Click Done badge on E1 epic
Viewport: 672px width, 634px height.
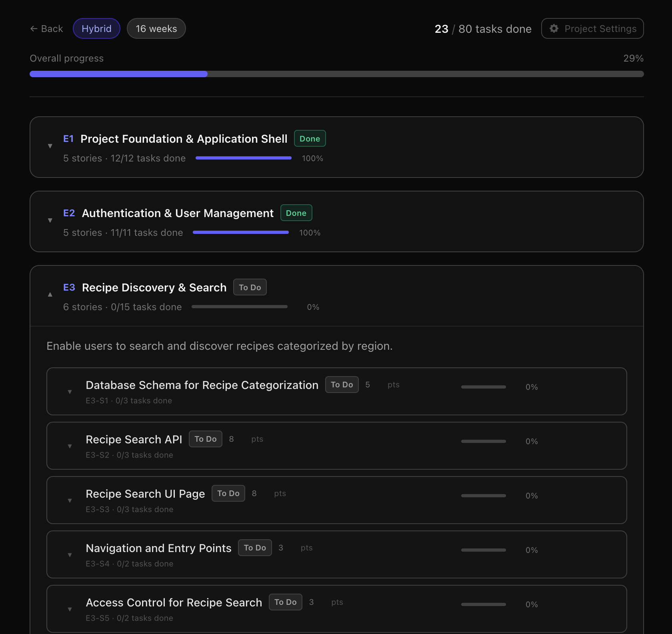click(310, 138)
